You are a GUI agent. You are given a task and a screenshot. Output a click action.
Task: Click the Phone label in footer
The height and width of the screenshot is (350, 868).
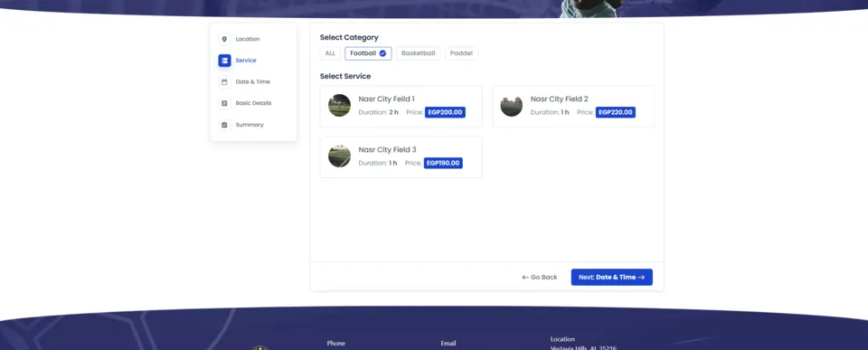coord(336,344)
